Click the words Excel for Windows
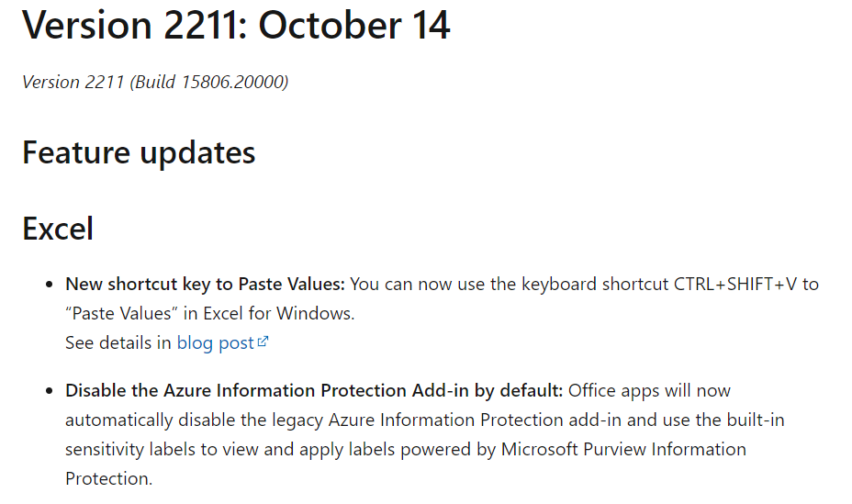The image size is (852, 504). tap(279, 313)
